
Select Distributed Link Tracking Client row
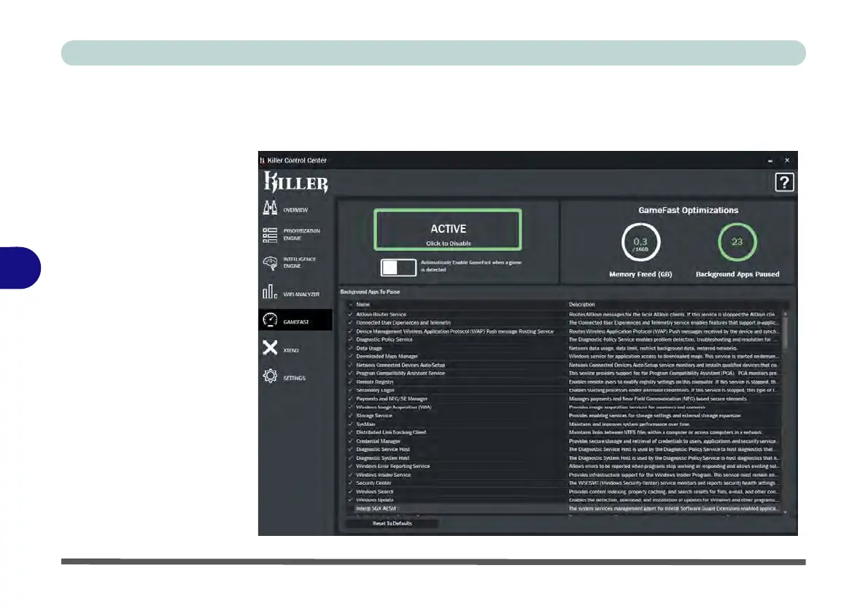(x=564, y=432)
